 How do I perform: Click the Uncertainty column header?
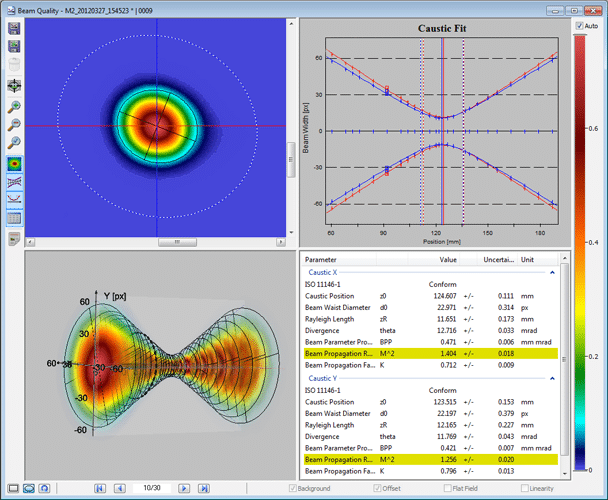tap(497, 260)
